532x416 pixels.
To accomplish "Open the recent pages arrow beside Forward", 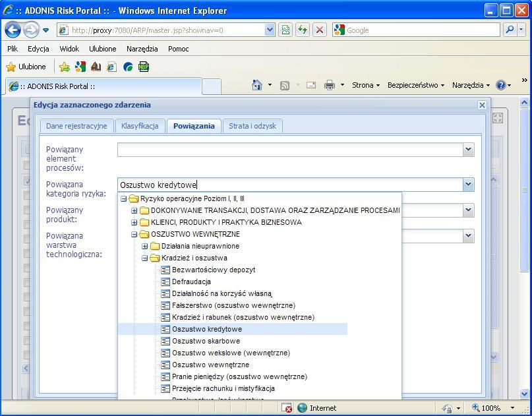I will (45, 30).
